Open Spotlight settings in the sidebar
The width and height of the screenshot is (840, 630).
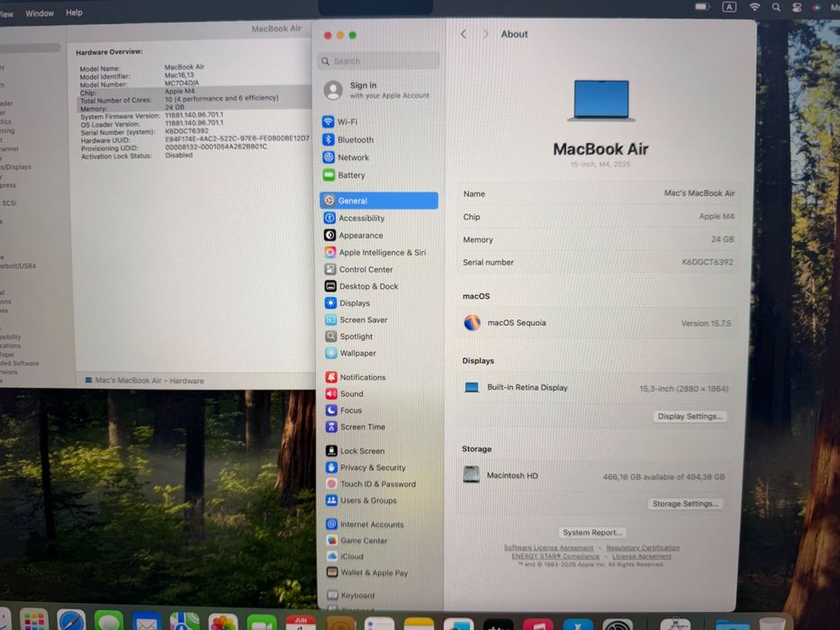348,337
